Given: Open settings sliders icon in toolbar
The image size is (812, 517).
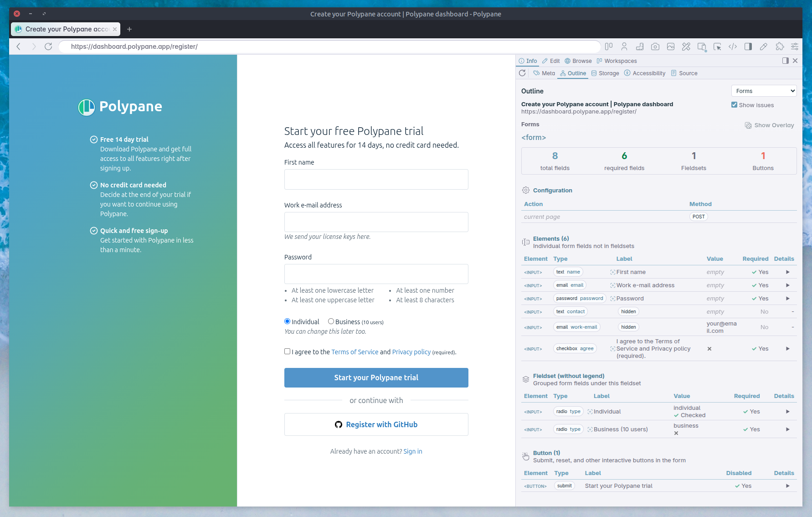Looking at the screenshot, I should pyautogui.click(x=795, y=47).
